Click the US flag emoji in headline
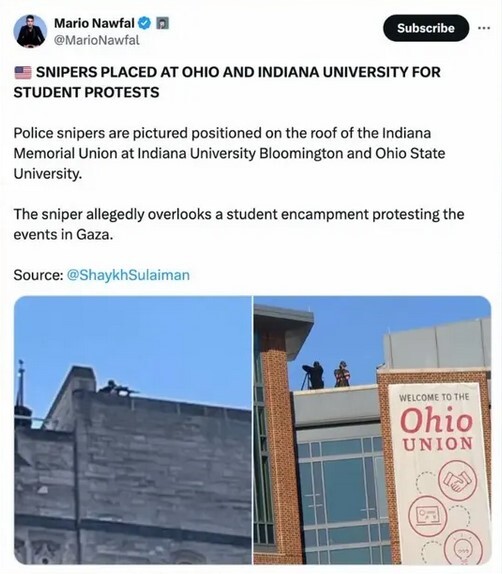The image size is (502, 574). 23,72
